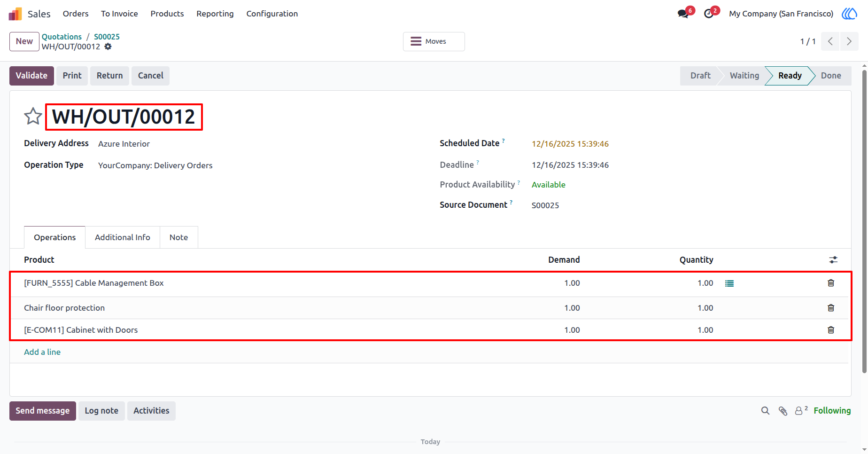The width and height of the screenshot is (868, 454).
Task: Go to the next record arrow
Action: tap(849, 41)
